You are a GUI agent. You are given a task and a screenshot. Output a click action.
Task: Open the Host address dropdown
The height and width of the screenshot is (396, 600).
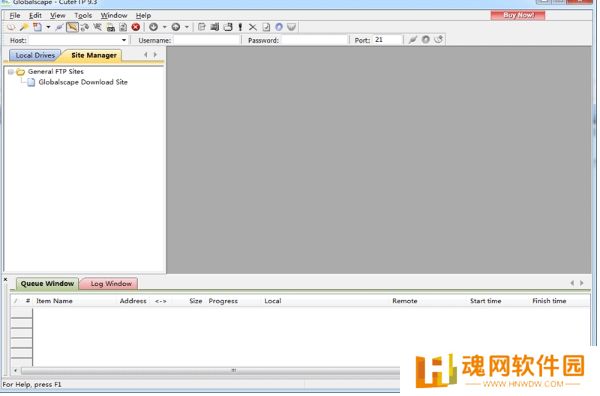click(x=124, y=40)
